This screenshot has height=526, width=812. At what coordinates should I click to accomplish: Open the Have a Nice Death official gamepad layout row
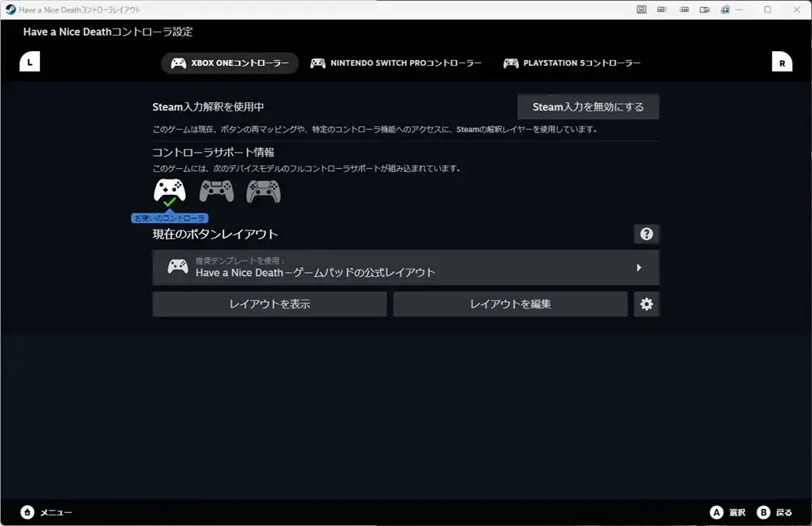pos(405,268)
